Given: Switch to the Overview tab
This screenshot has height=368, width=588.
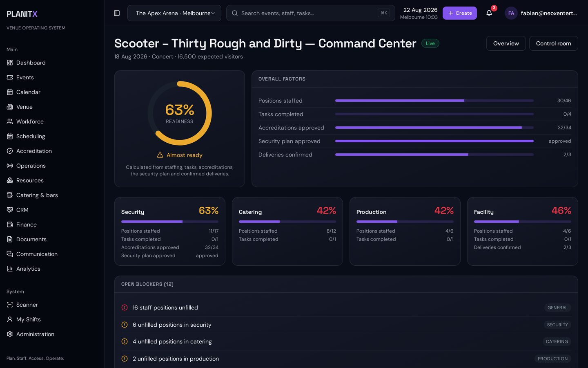Looking at the screenshot, I should (x=506, y=43).
